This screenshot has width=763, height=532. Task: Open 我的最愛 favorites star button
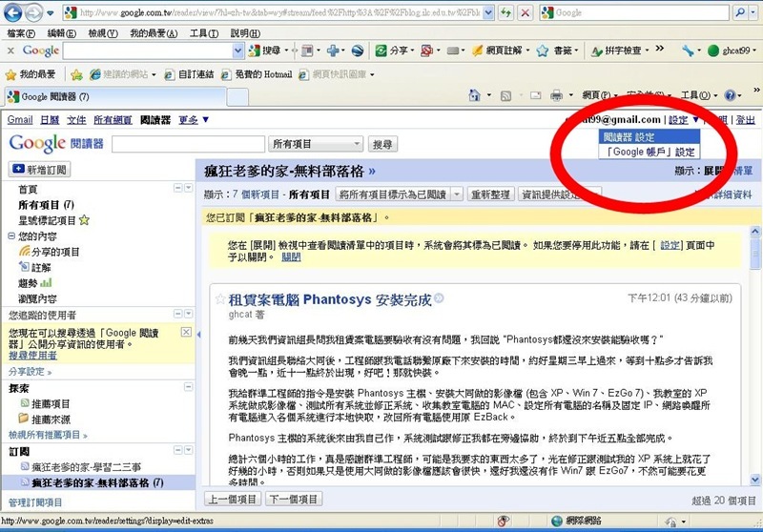click(31, 74)
